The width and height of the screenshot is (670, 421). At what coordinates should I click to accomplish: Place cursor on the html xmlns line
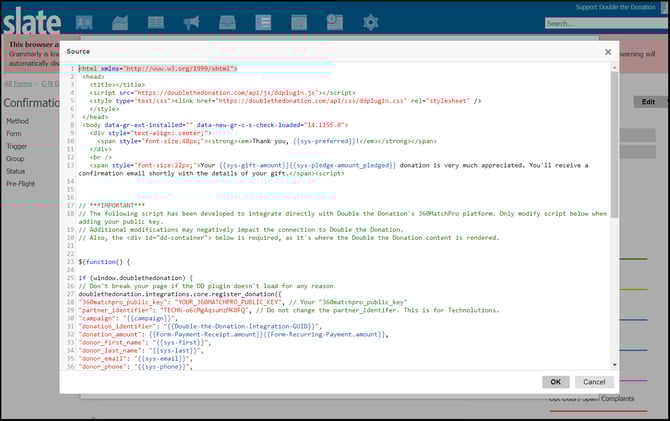coord(158,69)
